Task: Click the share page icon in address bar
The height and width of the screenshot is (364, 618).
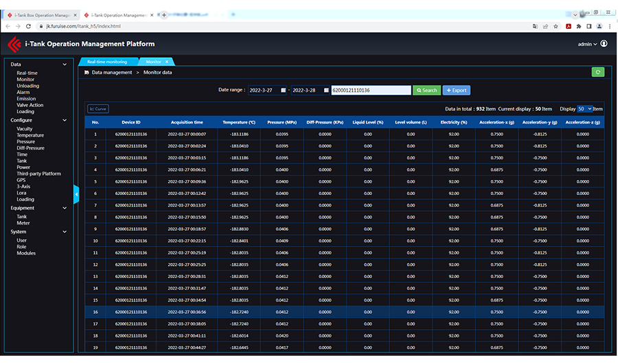Action: (x=545, y=26)
